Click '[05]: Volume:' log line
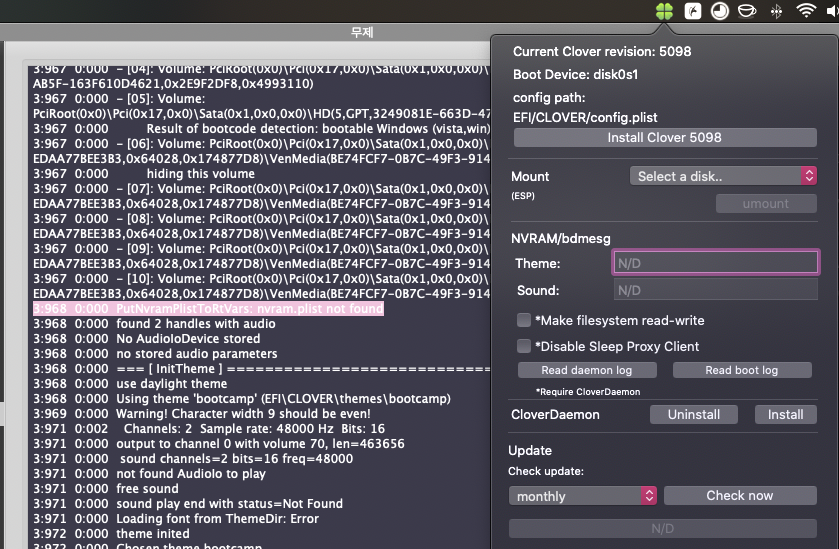This screenshot has width=839, height=549. point(119,99)
